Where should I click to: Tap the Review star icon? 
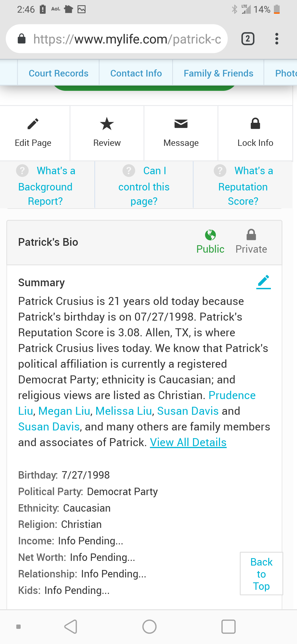click(x=107, y=124)
